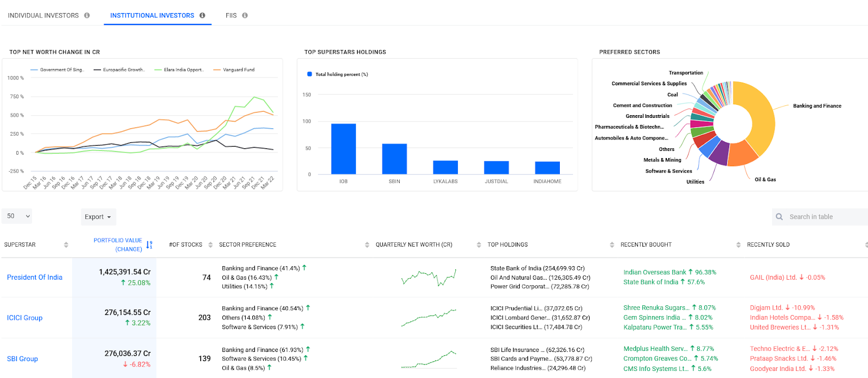Toggle Vanguard Fund series in legend
868x378 pixels.
(x=234, y=70)
